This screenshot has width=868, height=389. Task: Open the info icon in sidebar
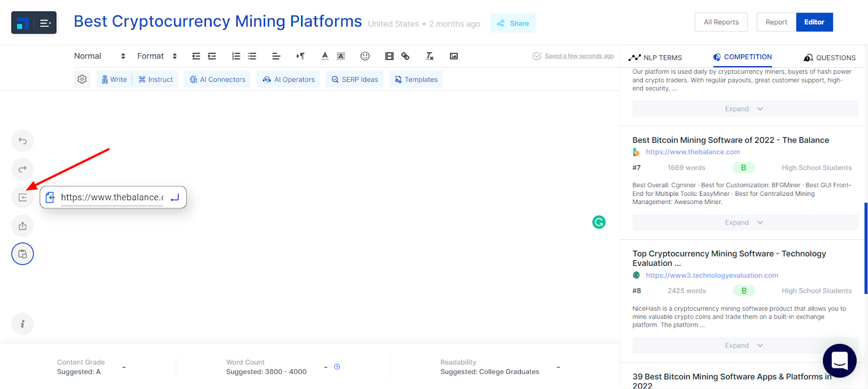[x=23, y=324]
